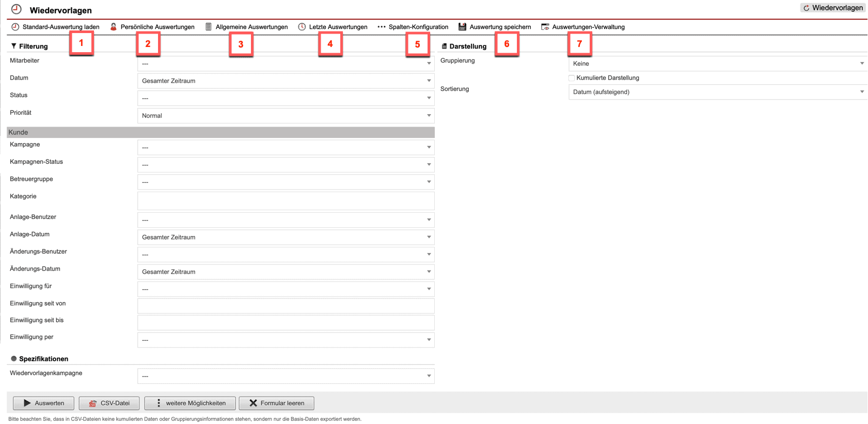
Task: Open the Anlage-Datum dropdown
Action: pos(286,237)
